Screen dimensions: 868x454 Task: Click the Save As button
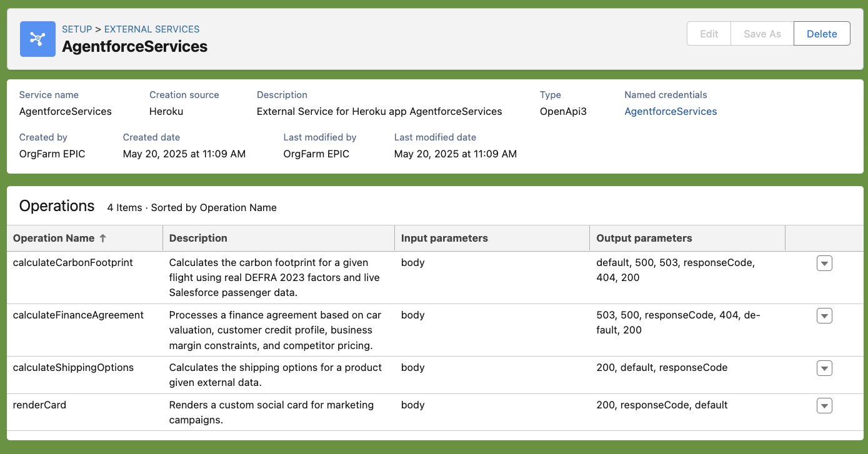(x=762, y=34)
